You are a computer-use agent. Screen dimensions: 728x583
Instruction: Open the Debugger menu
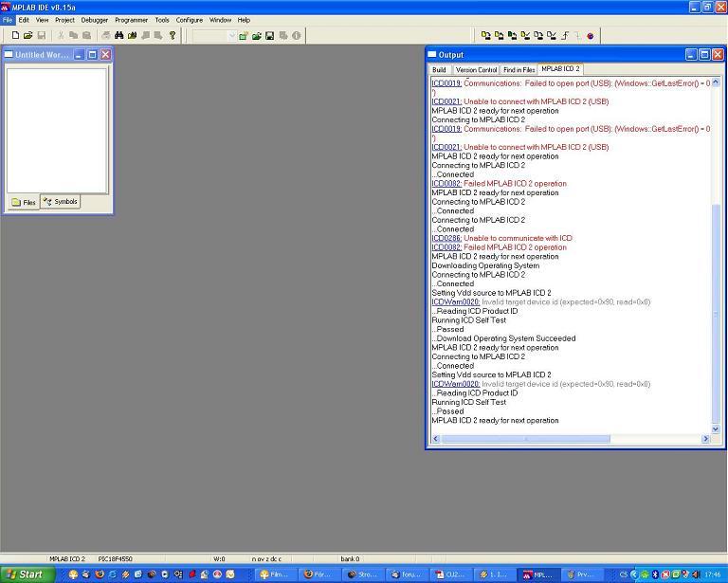click(x=94, y=20)
